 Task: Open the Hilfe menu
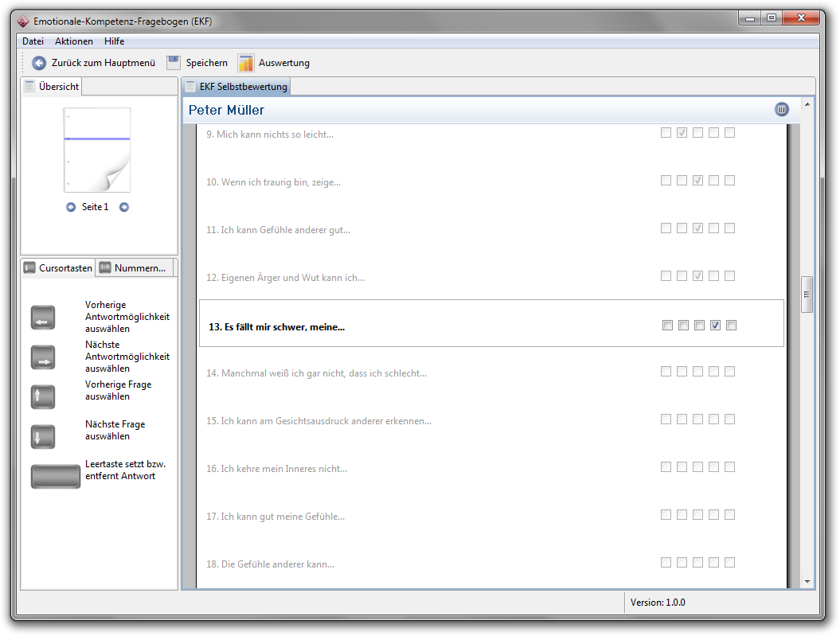click(114, 41)
